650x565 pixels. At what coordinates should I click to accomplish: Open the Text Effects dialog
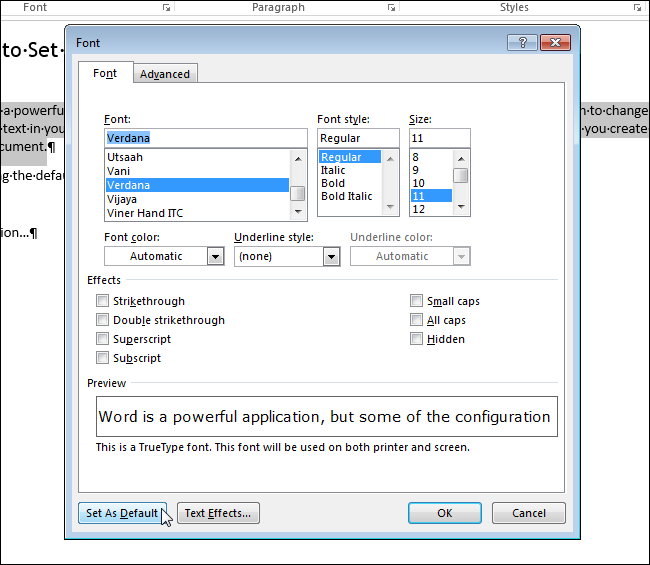(x=218, y=513)
